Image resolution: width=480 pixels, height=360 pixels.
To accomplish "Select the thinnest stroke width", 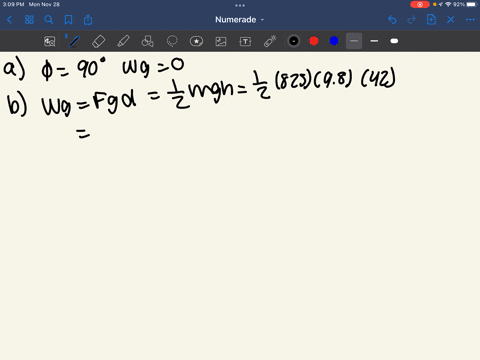I will pyautogui.click(x=354, y=41).
